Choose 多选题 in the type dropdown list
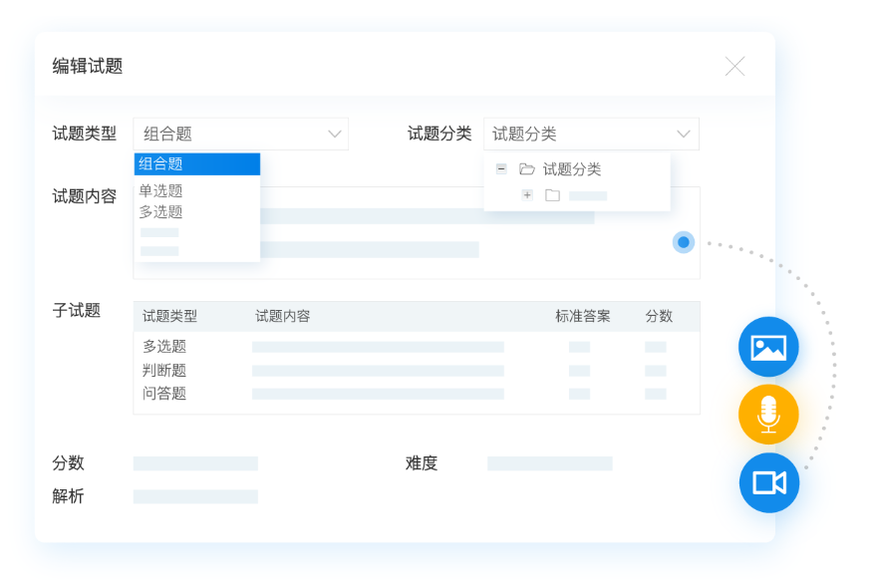 pyautogui.click(x=161, y=211)
